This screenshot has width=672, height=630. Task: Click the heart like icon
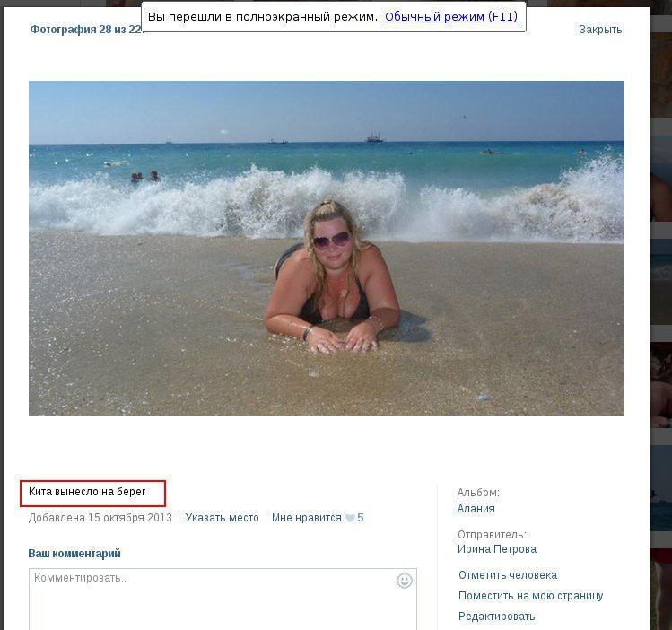point(350,518)
